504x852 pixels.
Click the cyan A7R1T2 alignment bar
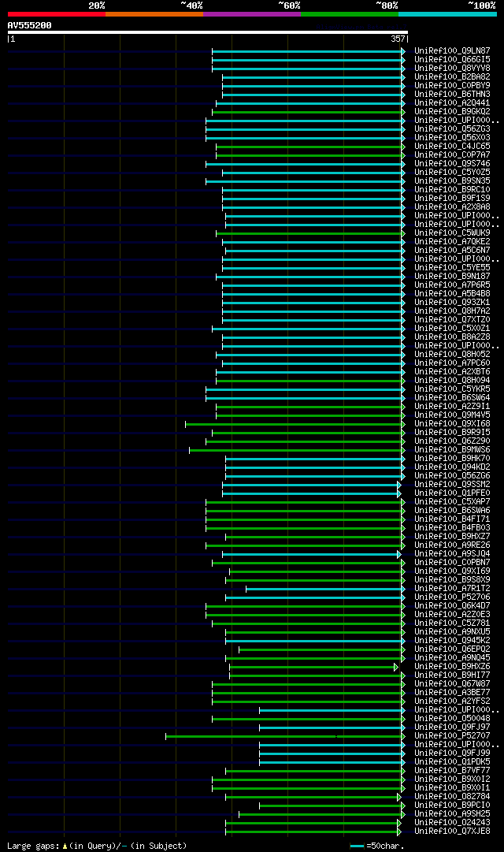(x=324, y=590)
